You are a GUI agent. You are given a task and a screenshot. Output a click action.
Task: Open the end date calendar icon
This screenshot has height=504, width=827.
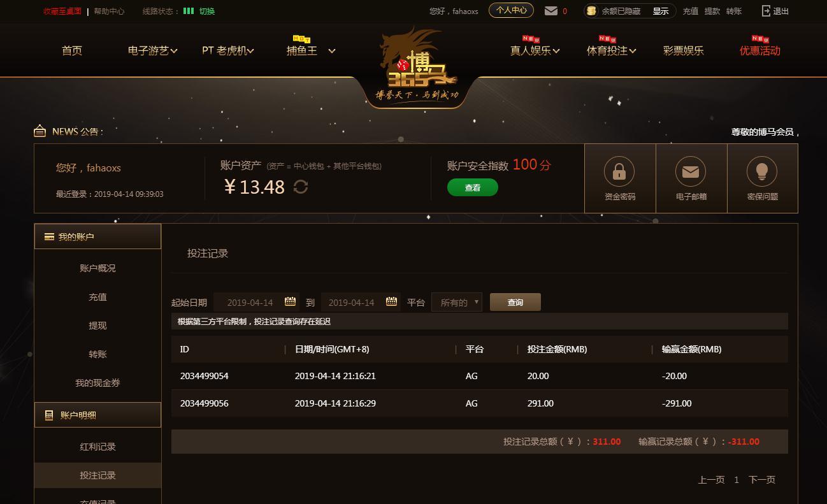(392, 301)
